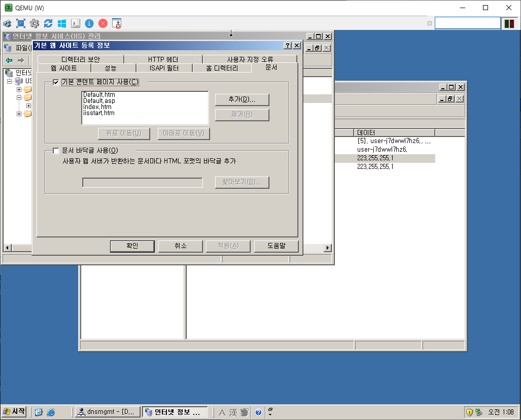Click the Windows logo key icon
This screenshot has width=521, height=420.
(62, 24)
